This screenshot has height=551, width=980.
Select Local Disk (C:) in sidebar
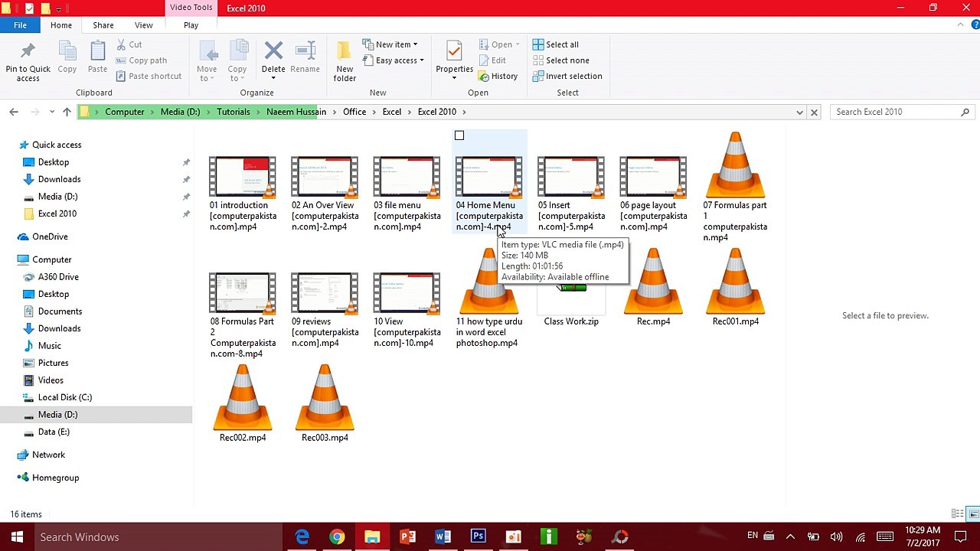[64, 397]
